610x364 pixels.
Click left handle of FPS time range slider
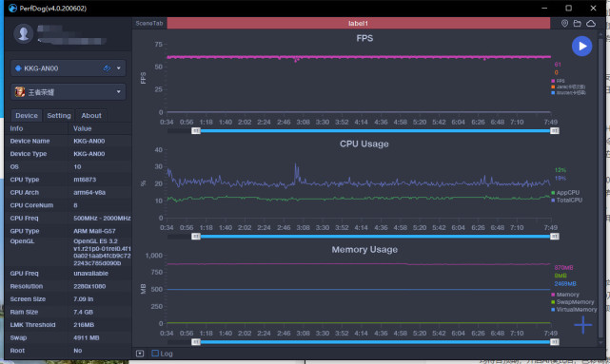click(x=196, y=131)
